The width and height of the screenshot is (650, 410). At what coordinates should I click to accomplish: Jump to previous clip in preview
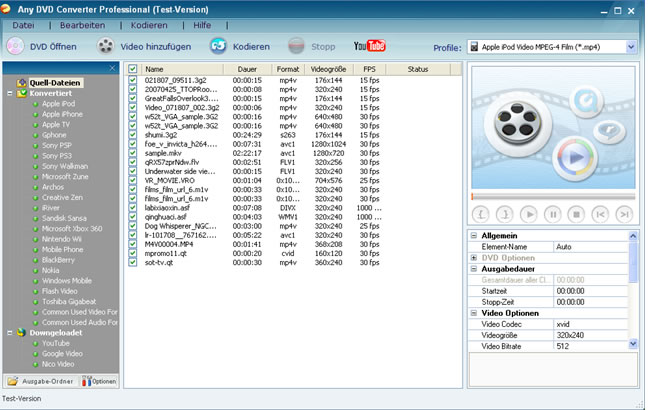pos(600,214)
